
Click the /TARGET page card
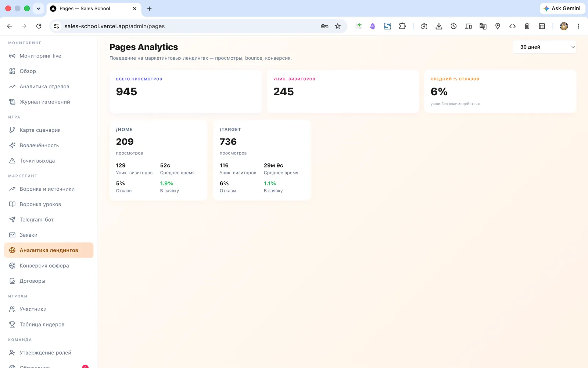[x=262, y=160]
